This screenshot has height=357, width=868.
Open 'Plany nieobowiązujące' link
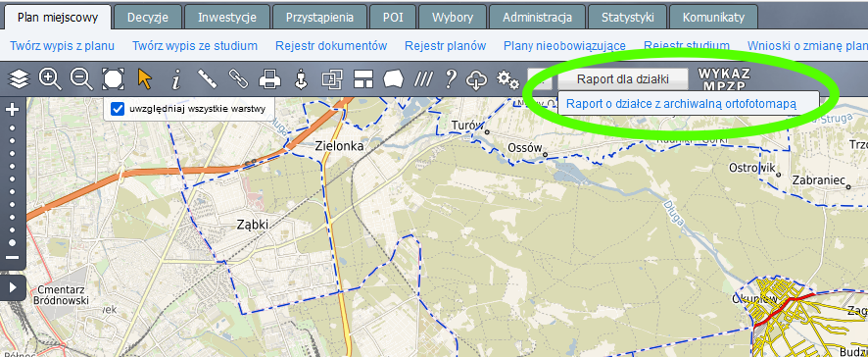pyautogui.click(x=564, y=45)
